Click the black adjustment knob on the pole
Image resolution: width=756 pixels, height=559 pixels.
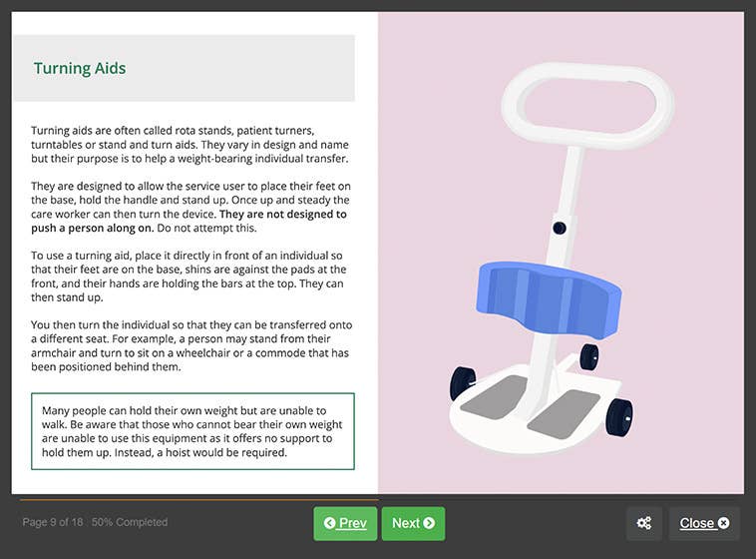(560, 229)
